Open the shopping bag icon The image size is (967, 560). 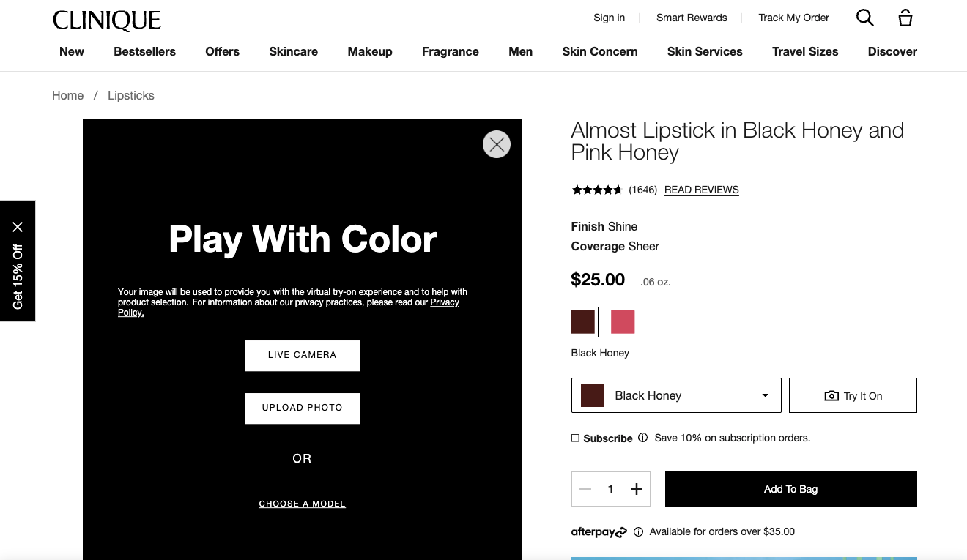[x=905, y=18]
